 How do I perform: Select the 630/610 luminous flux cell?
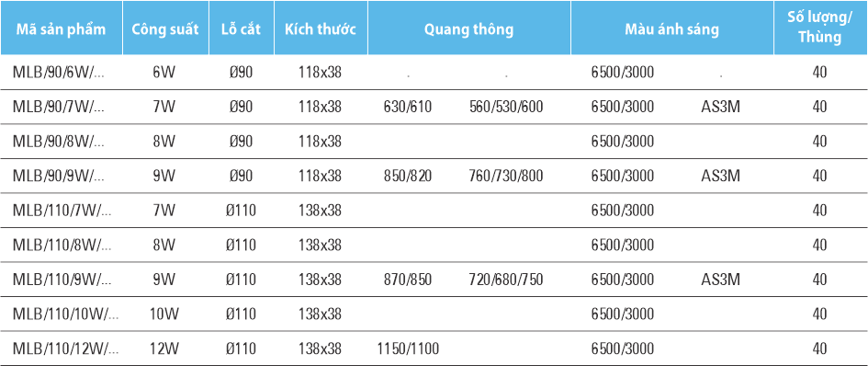pyautogui.click(x=408, y=107)
